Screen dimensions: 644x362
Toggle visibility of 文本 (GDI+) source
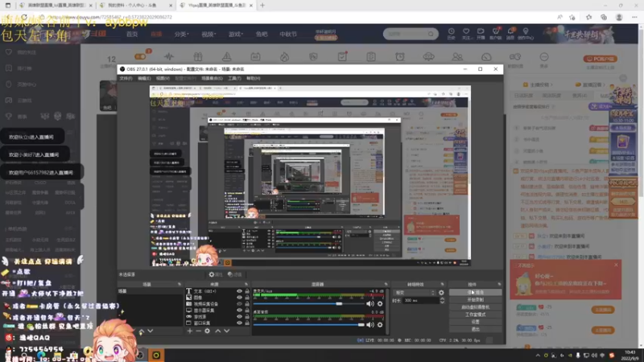click(x=239, y=291)
